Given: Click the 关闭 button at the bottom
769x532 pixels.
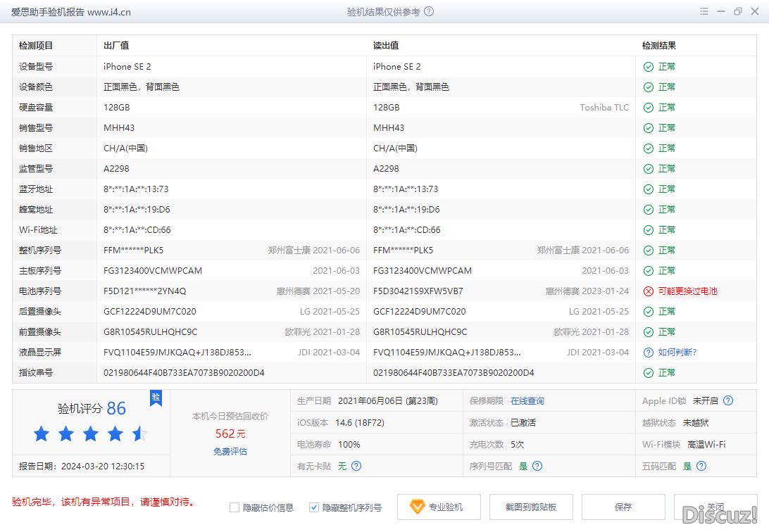Looking at the screenshot, I should pyautogui.click(x=715, y=507).
